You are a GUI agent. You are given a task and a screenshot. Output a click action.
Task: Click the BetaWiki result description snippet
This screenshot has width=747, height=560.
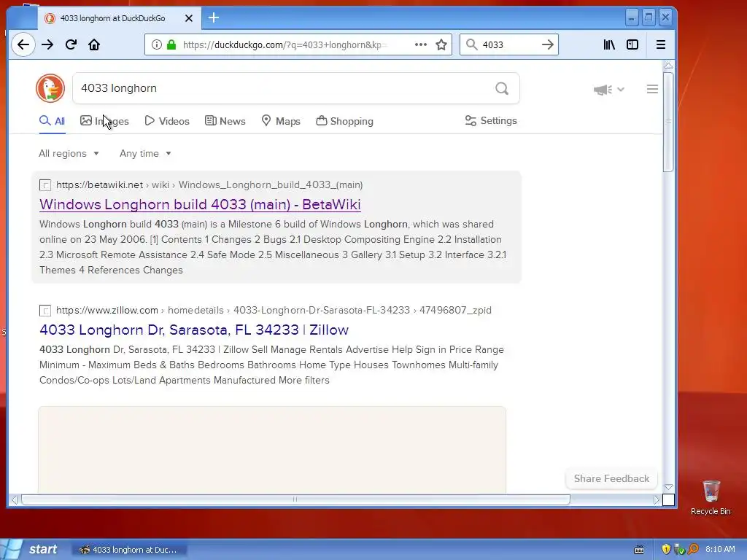[x=273, y=247]
